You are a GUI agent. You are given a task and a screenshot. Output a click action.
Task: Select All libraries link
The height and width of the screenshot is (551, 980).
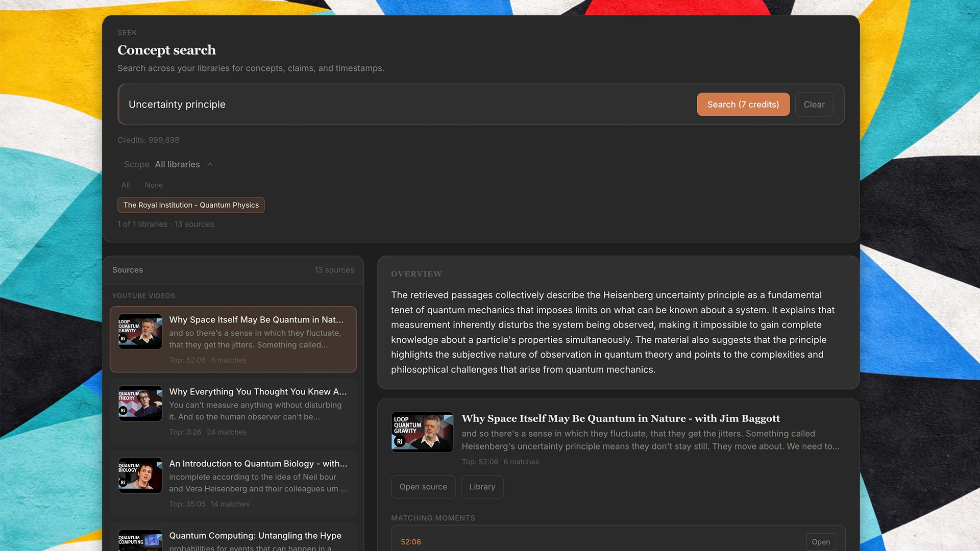[126, 185]
